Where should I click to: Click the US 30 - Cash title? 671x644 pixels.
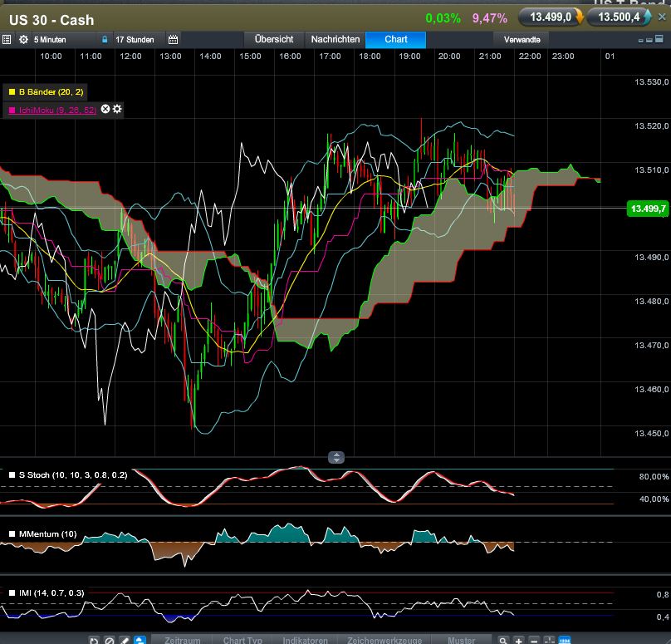(51, 20)
